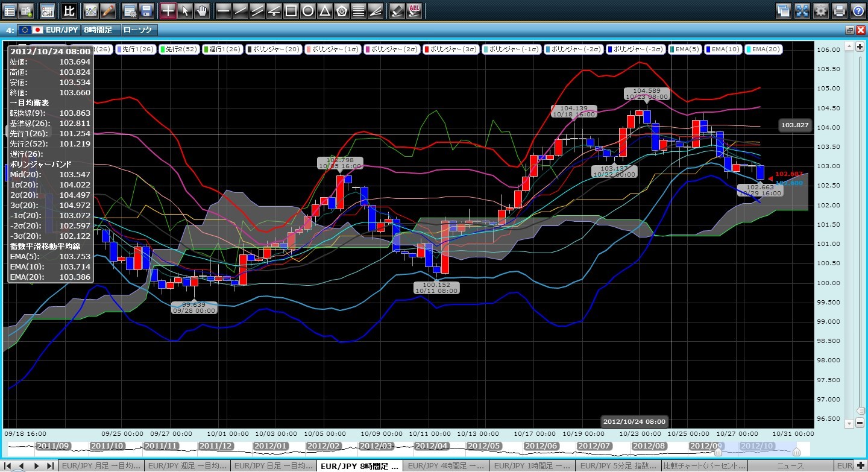Click the floppy disk save icon
This screenshot has width=868, height=472.
pos(146,10)
